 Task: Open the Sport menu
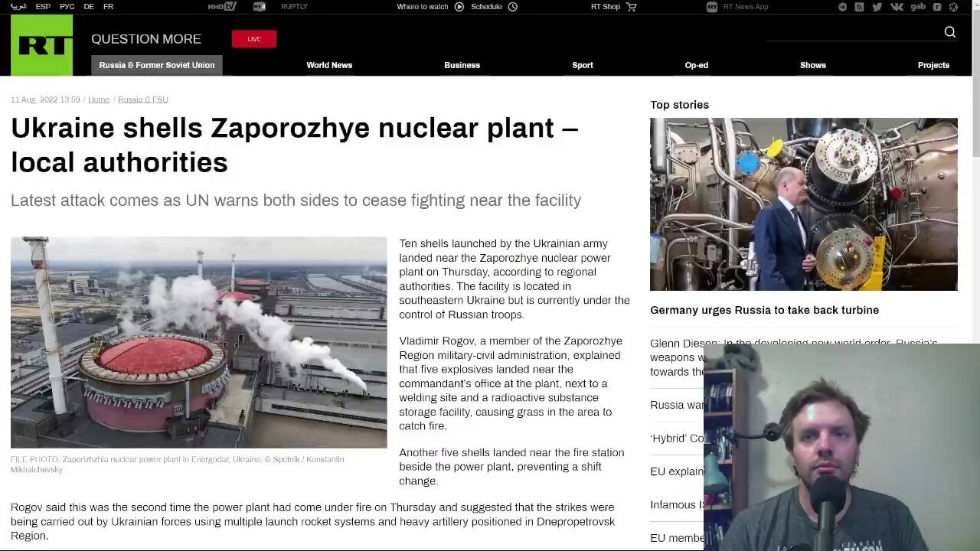583,65
